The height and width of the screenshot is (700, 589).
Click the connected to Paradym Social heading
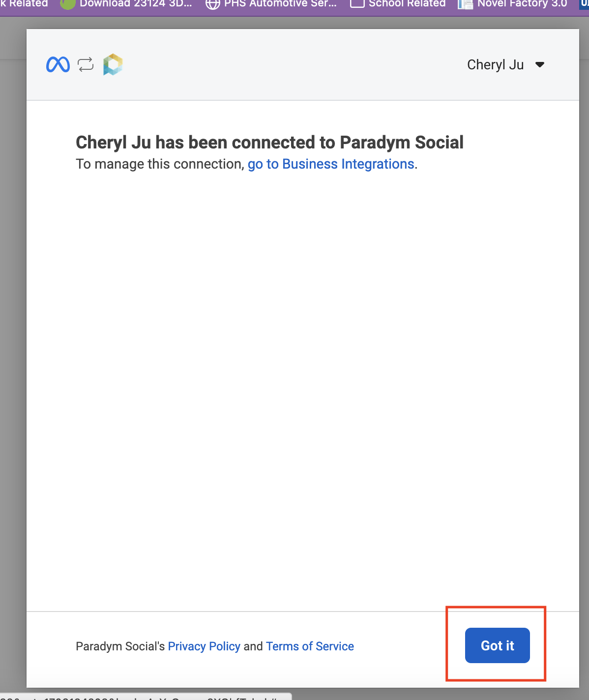click(269, 143)
